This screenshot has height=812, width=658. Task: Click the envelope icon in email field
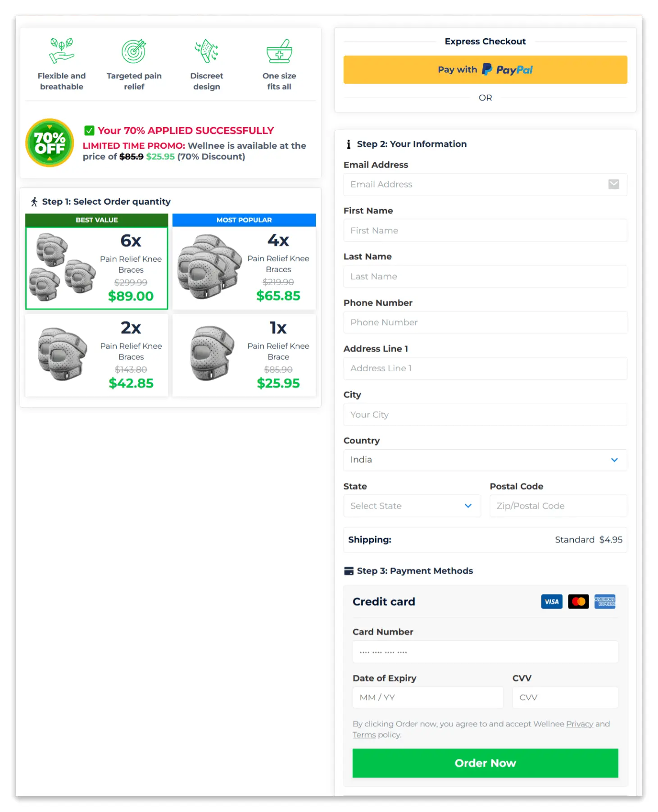[613, 184]
